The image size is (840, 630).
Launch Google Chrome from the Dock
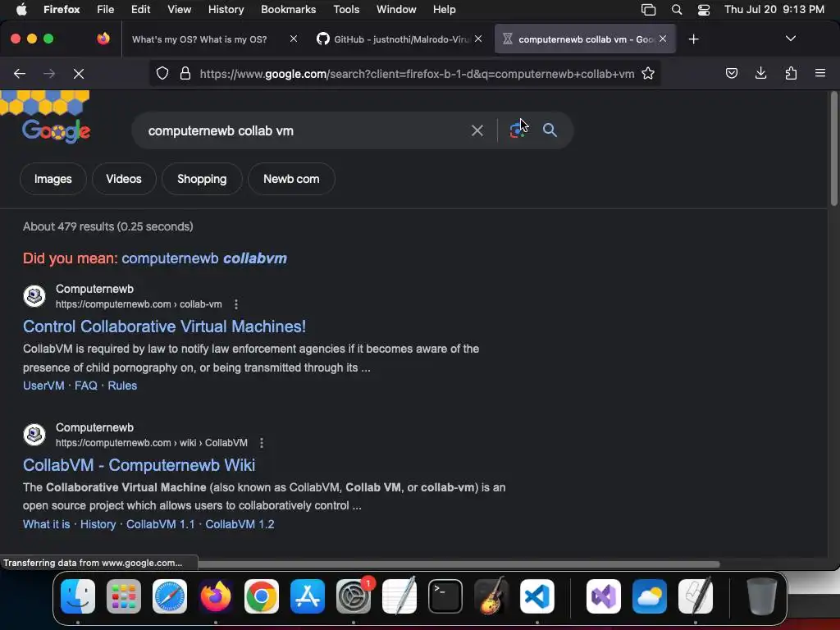(262, 596)
